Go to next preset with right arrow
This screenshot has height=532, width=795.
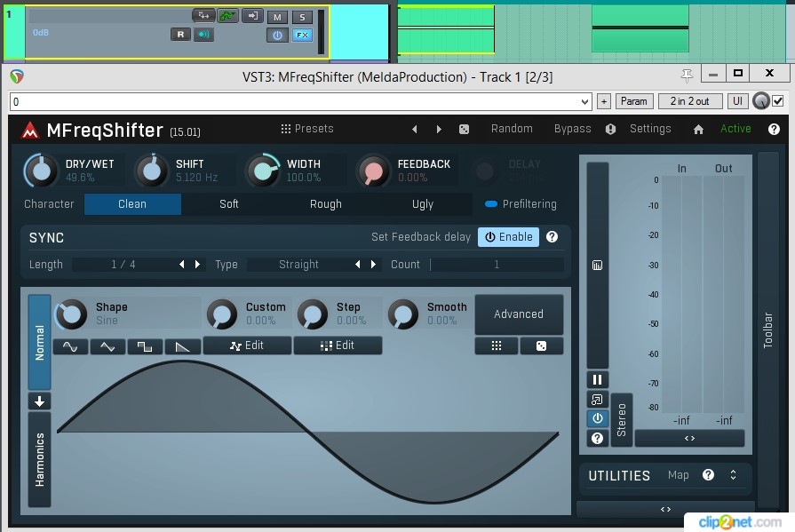(439, 130)
